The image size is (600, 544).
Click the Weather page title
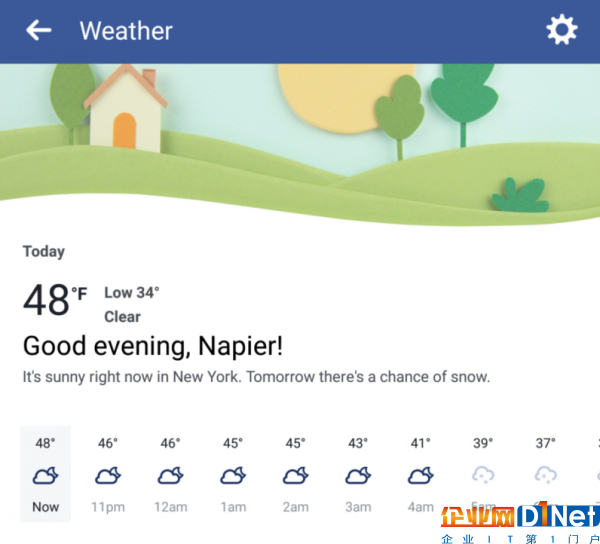click(126, 31)
